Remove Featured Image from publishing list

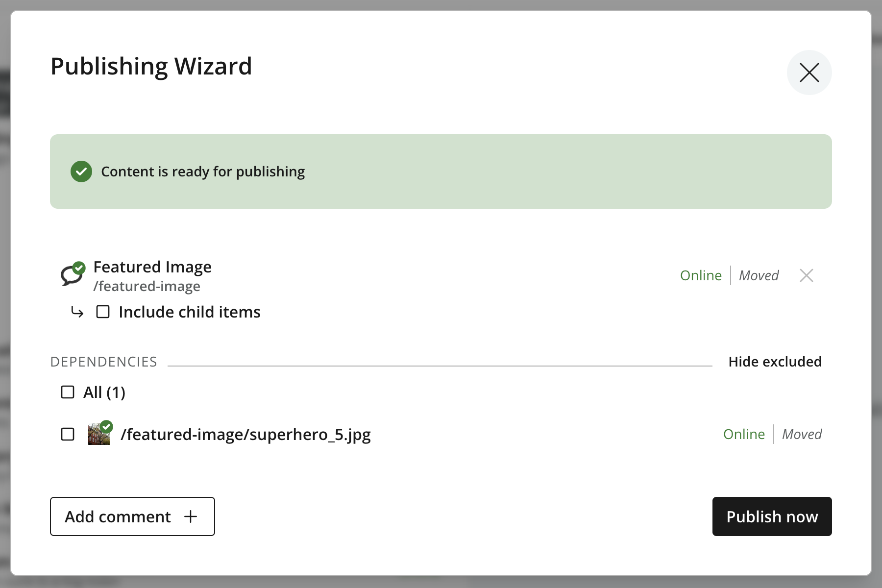click(807, 275)
